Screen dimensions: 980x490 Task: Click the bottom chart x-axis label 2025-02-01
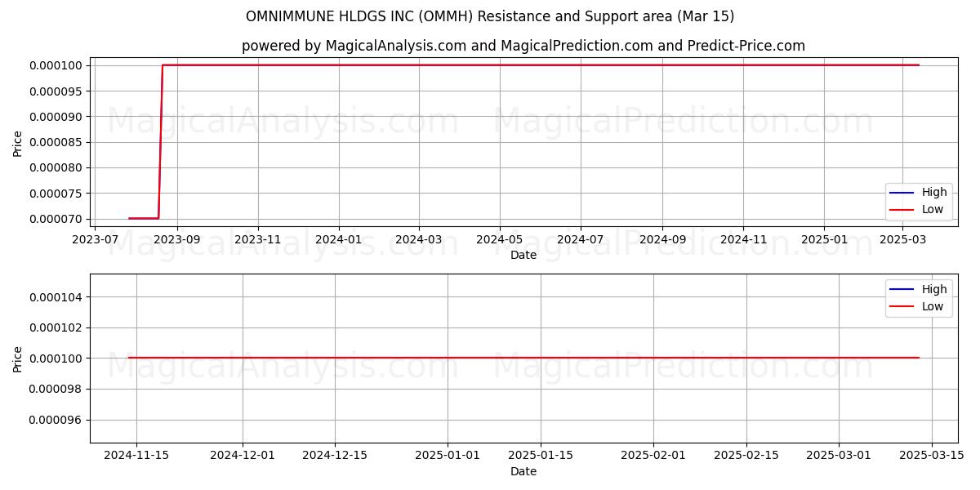click(653, 456)
